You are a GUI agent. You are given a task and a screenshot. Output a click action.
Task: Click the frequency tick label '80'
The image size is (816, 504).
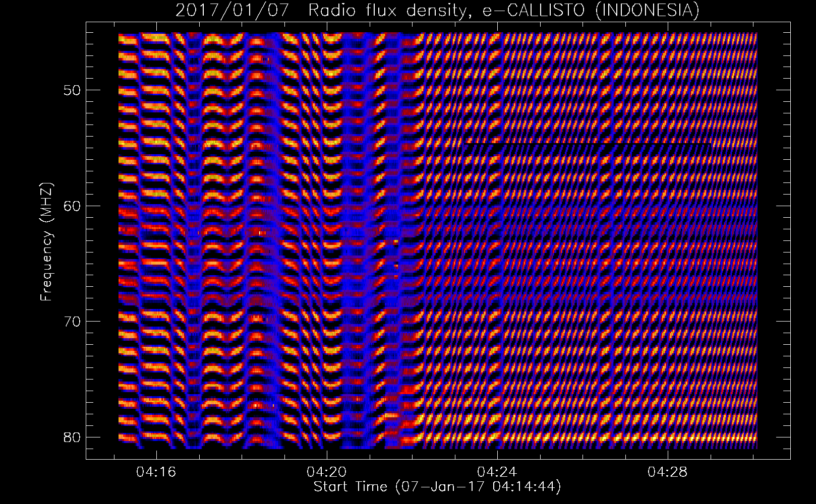tap(73, 437)
